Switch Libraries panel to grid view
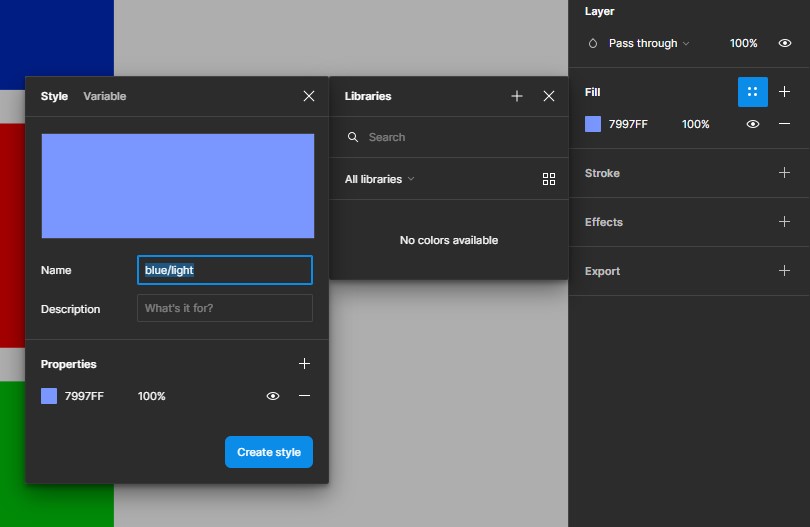The width and height of the screenshot is (810, 527). pyautogui.click(x=549, y=179)
